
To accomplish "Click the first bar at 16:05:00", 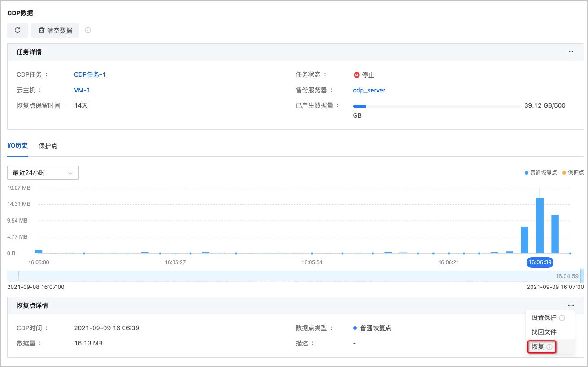I will click(39, 252).
